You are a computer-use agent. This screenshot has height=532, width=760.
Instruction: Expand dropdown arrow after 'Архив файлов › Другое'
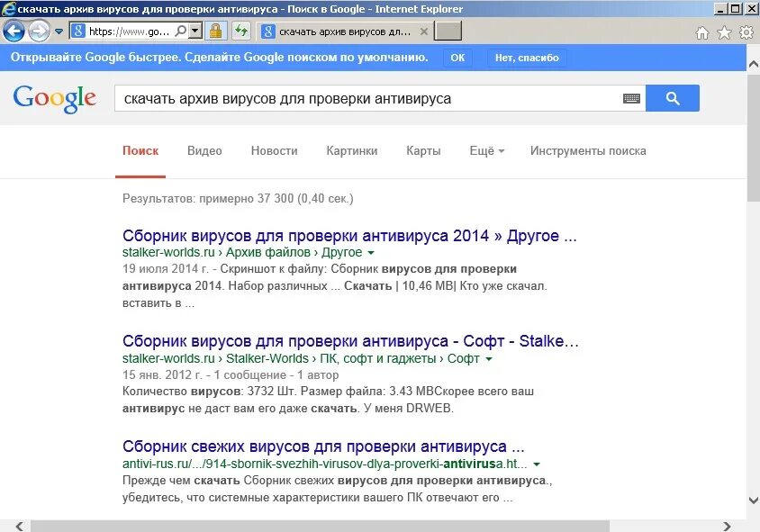click(x=371, y=253)
